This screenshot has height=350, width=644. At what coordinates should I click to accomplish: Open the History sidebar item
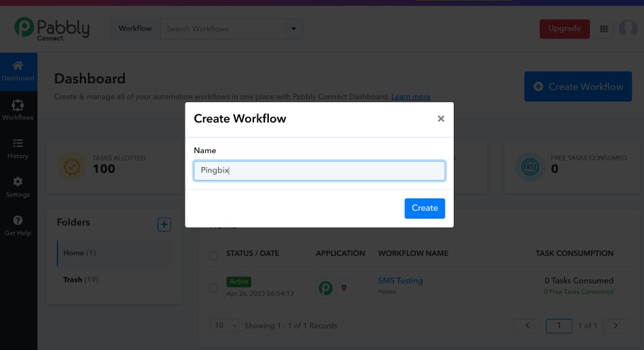point(18,149)
